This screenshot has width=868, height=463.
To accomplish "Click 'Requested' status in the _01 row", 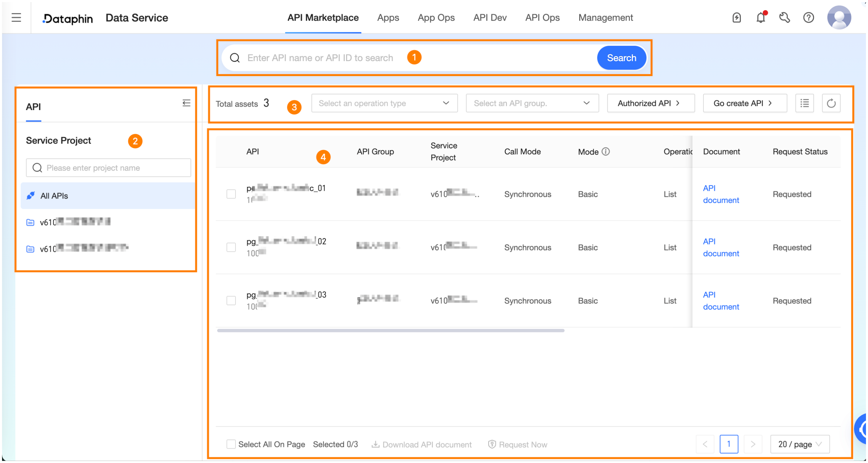I will pos(792,195).
